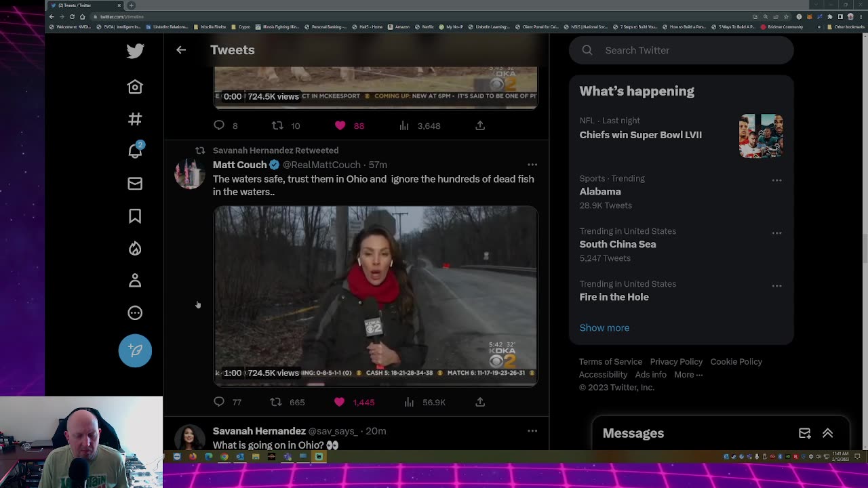Open Matt Couch's profile name

(239, 165)
